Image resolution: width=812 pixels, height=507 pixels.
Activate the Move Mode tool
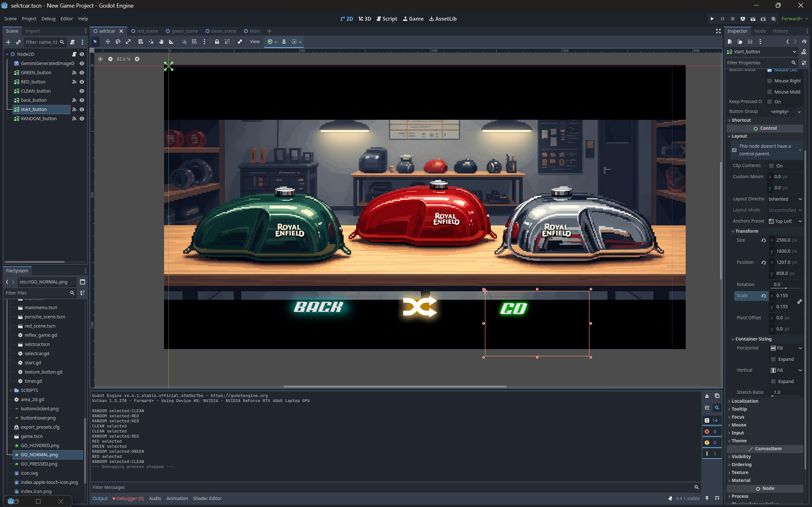(x=108, y=42)
